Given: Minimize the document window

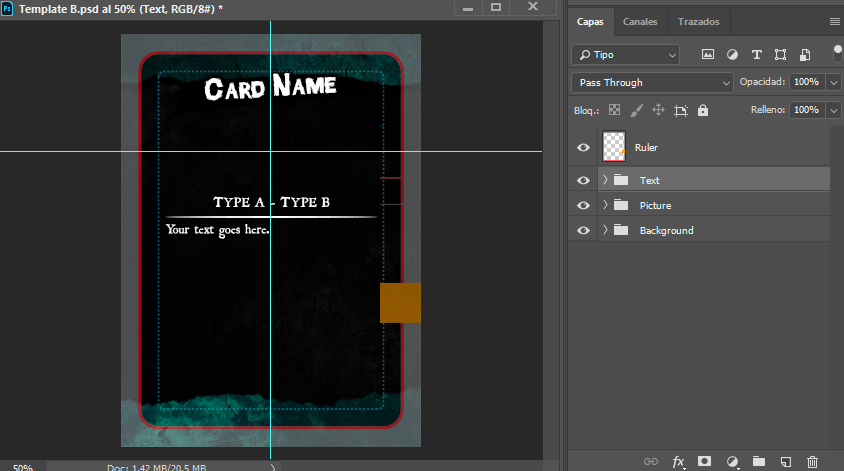Looking at the screenshot, I should click(468, 7).
